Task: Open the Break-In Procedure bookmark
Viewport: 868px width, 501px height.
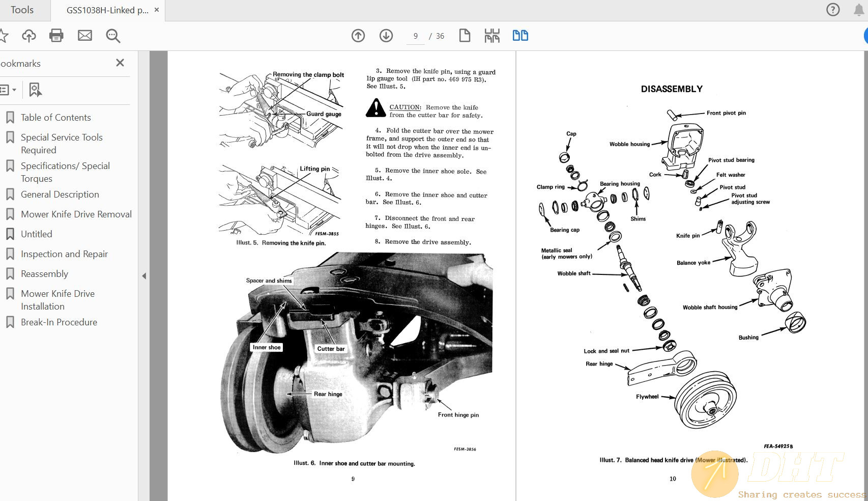Action: pos(59,322)
